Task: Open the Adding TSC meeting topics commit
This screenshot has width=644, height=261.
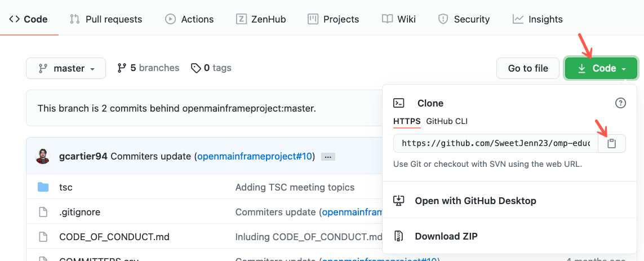Action: coord(295,187)
